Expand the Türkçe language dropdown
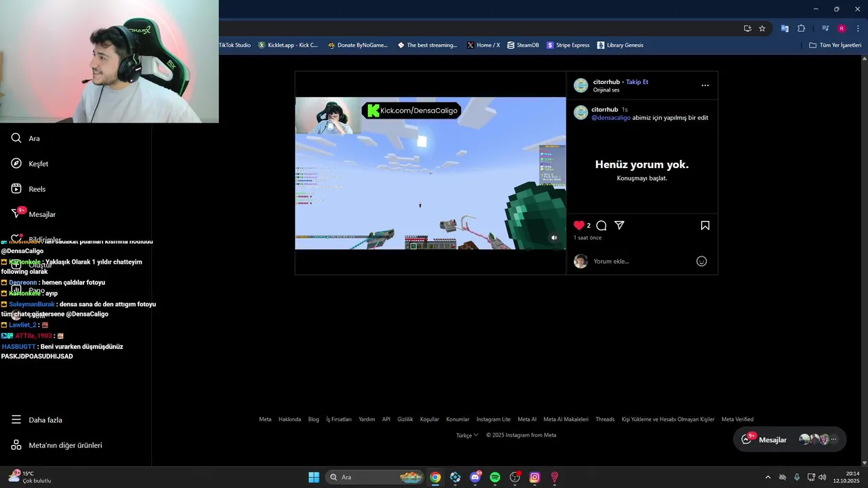 [x=467, y=435]
